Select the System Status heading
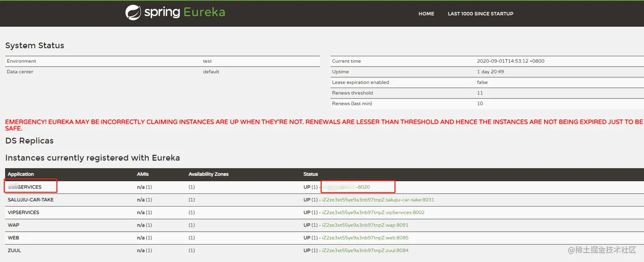The width and height of the screenshot is (644, 262). pyautogui.click(x=34, y=46)
